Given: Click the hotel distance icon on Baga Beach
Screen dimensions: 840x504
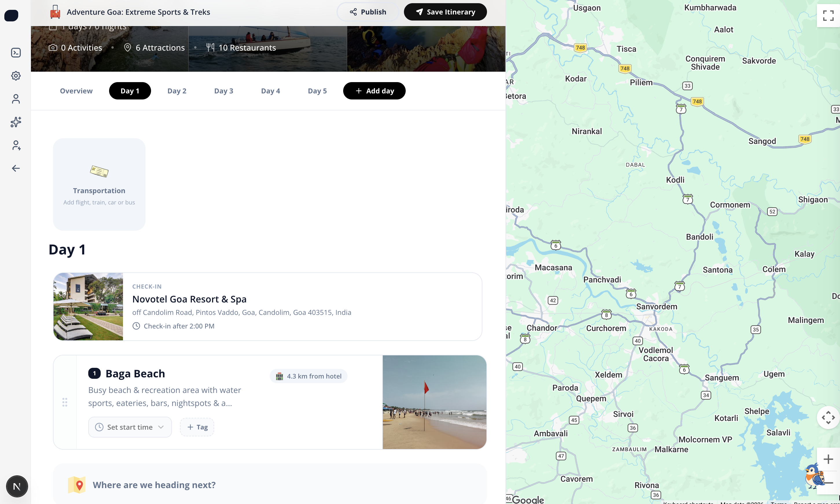Looking at the screenshot, I should (279, 376).
